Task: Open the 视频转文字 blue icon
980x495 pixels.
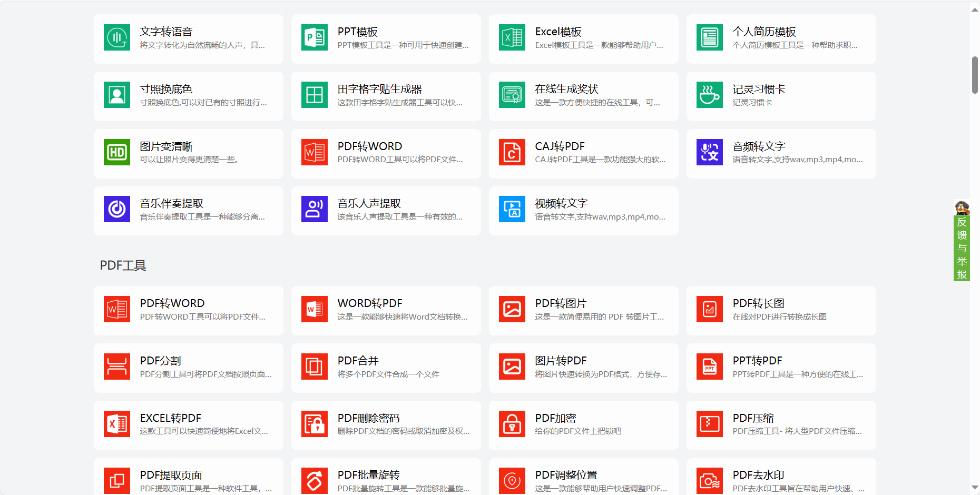Action: pyautogui.click(x=512, y=210)
